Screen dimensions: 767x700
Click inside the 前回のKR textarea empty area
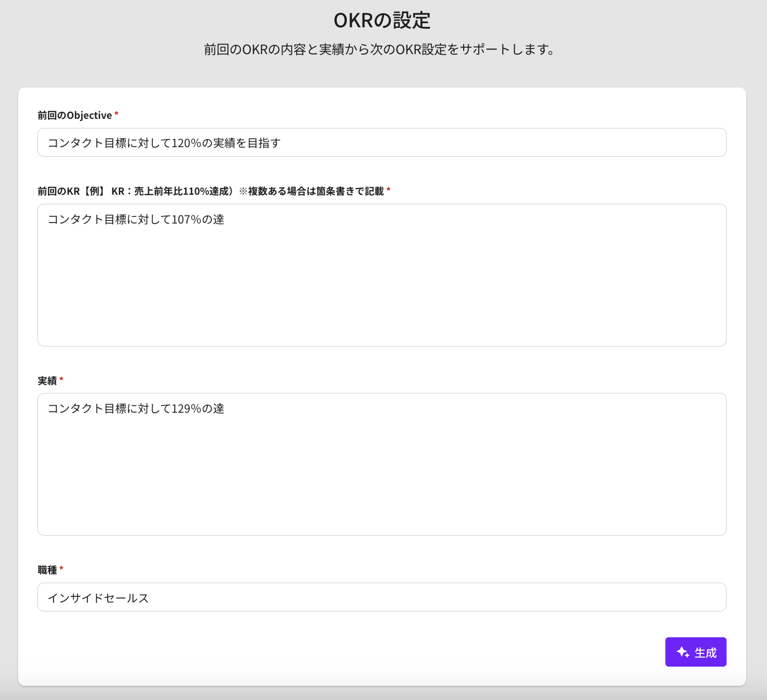[x=382, y=288]
